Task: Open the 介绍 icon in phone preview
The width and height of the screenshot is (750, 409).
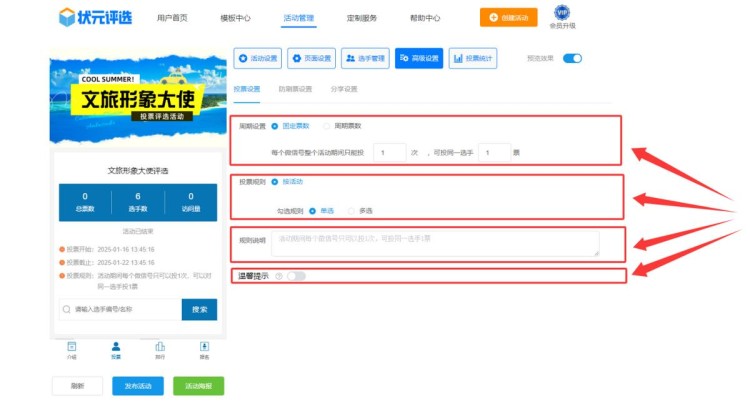Action: click(71, 346)
